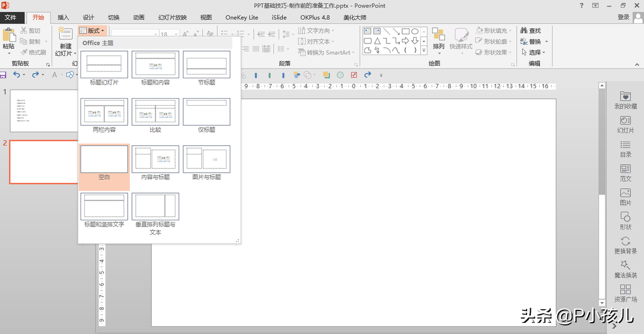Click Change Background (更换背景) in sidebar
The width and height of the screenshot is (644, 334).
click(625, 245)
